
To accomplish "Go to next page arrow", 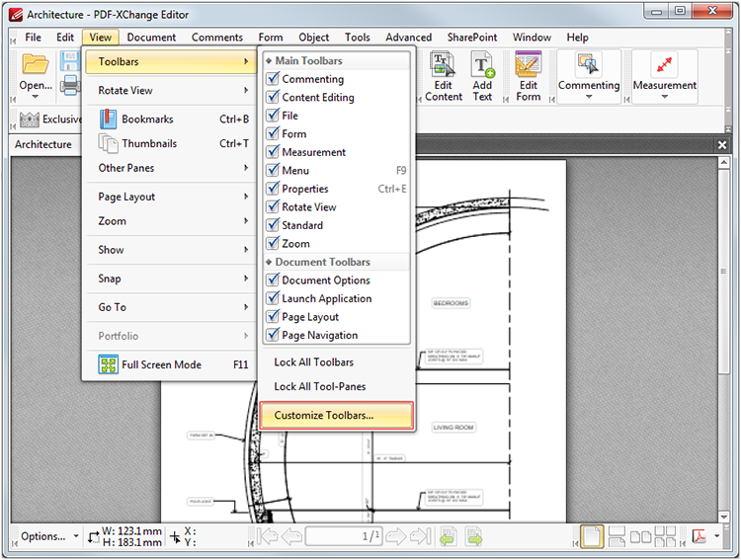I will tap(395, 536).
